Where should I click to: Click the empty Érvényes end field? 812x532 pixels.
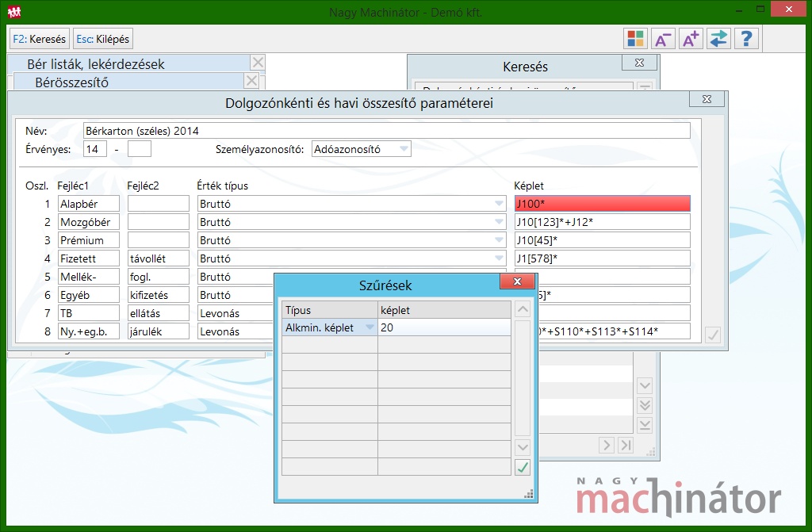pos(140,149)
